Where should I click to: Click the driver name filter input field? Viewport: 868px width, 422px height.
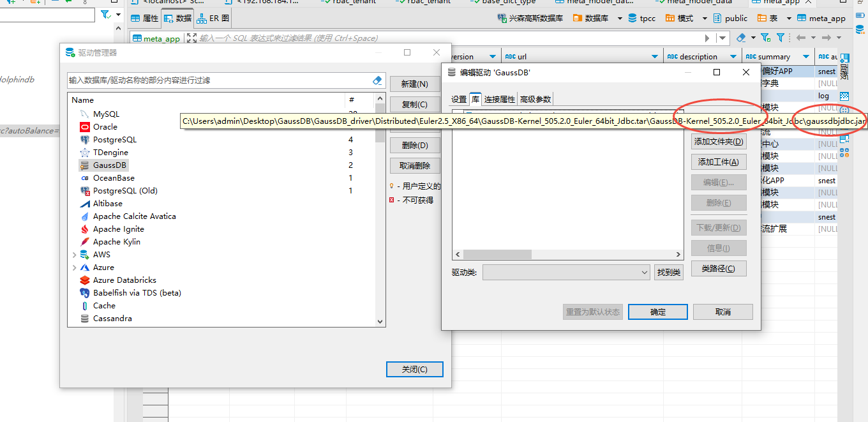click(x=217, y=80)
